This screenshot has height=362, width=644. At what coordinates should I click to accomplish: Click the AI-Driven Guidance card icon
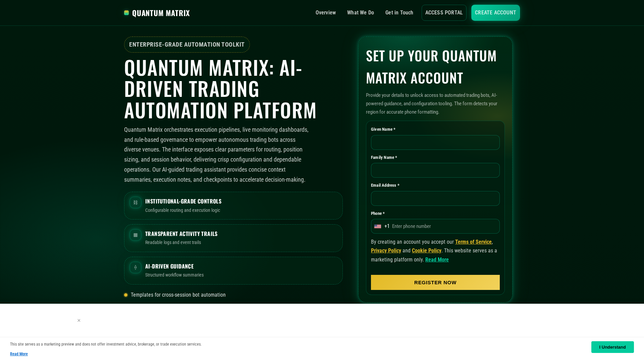136,267
